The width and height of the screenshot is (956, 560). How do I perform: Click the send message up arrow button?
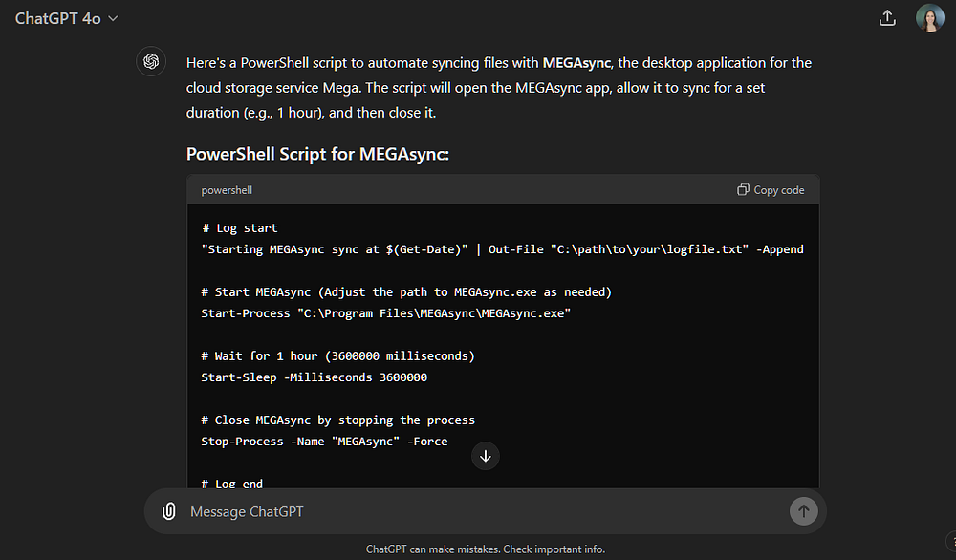point(804,511)
